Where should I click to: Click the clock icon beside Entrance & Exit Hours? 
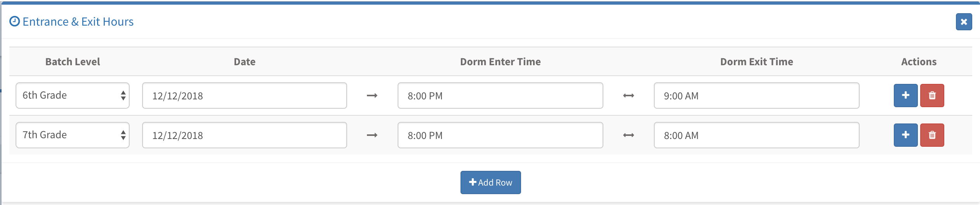14,21
